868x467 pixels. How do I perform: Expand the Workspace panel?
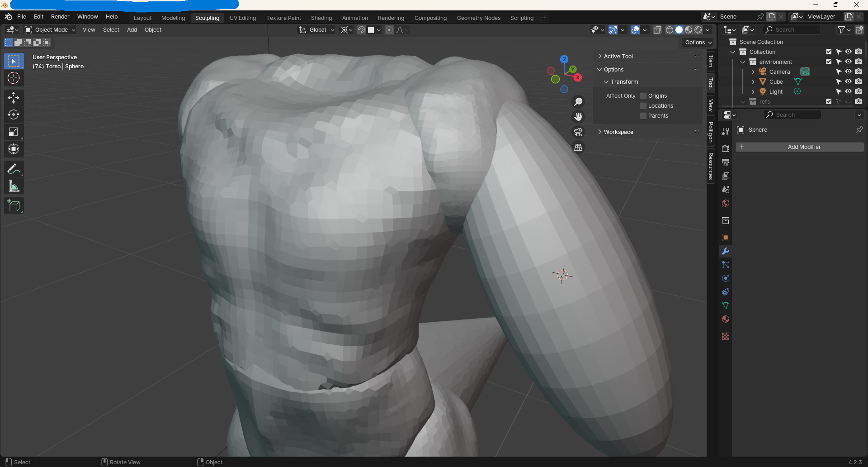pyautogui.click(x=618, y=132)
